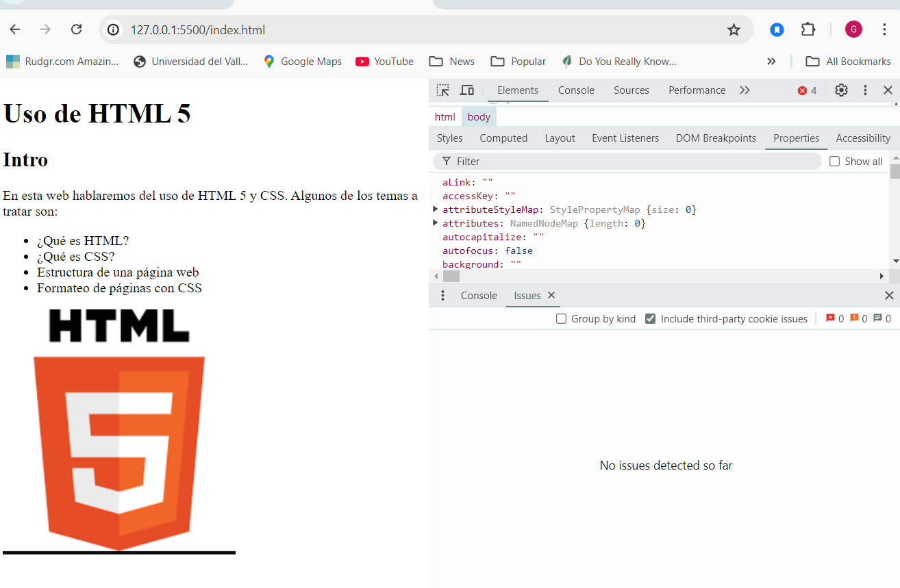Click the horizontal scrollbar right arrow

[x=882, y=276]
